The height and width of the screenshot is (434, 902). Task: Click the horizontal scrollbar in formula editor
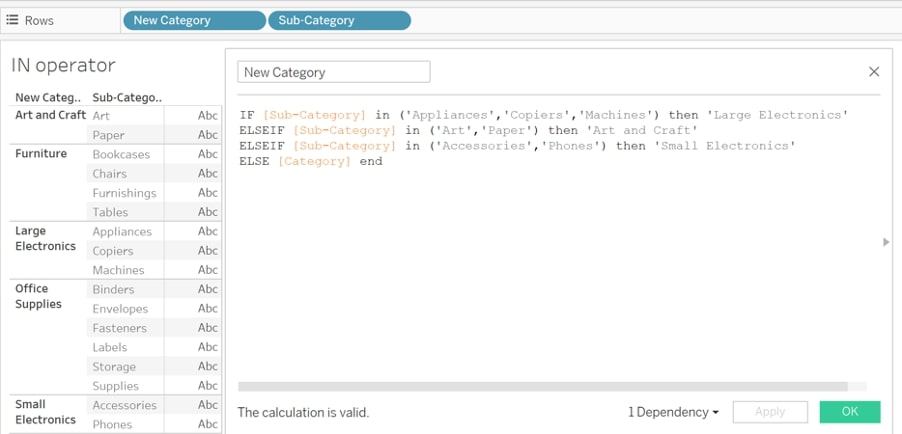pyautogui.click(x=542, y=386)
